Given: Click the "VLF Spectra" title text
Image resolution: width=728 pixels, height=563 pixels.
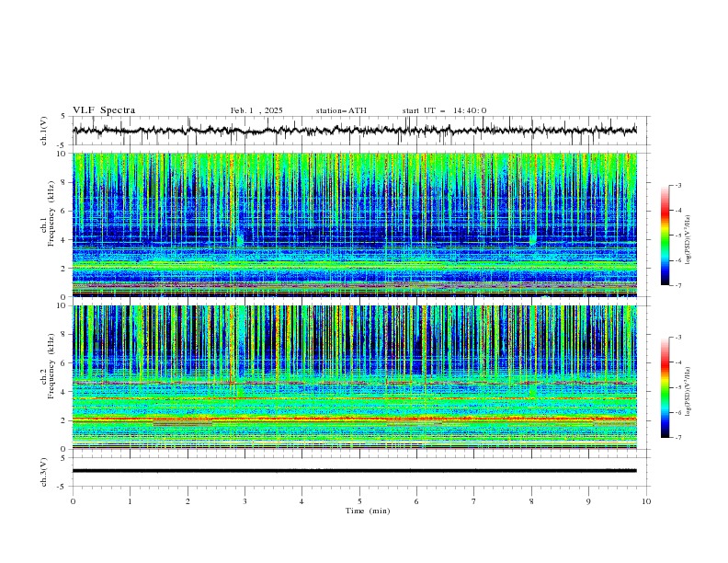Looking at the screenshot, I should pyautogui.click(x=104, y=110).
